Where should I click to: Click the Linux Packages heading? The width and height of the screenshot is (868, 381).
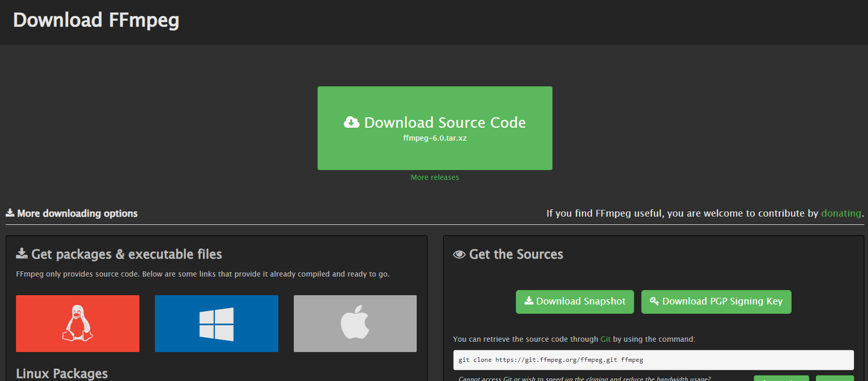pos(62,373)
